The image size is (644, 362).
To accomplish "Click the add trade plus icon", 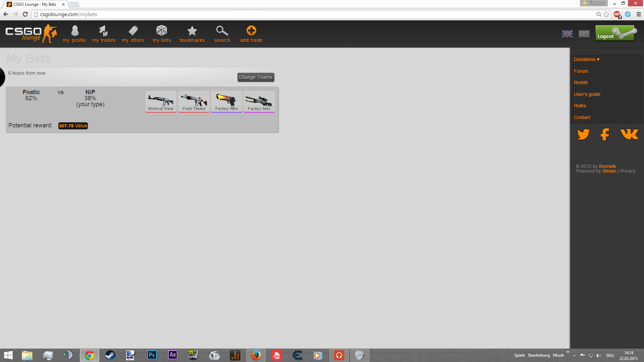I will [251, 31].
